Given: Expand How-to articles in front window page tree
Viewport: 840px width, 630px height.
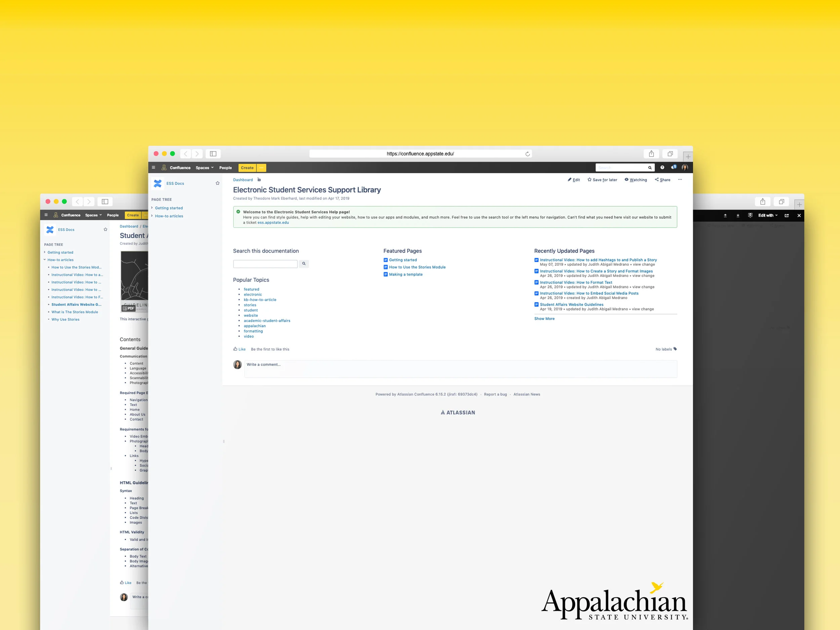Looking at the screenshot, I should (152, 216).
